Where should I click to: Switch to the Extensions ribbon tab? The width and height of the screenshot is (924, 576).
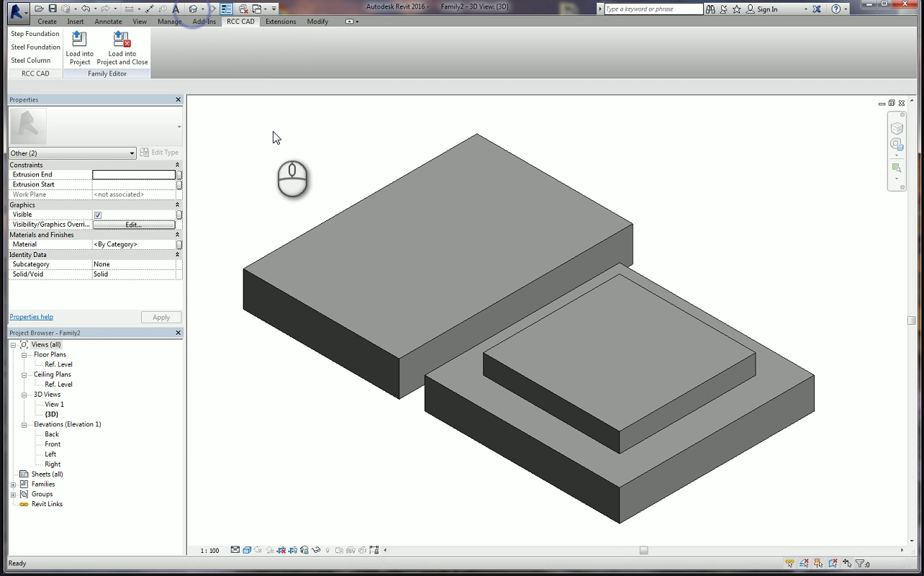pyautogui.click(x=281, y=22)
